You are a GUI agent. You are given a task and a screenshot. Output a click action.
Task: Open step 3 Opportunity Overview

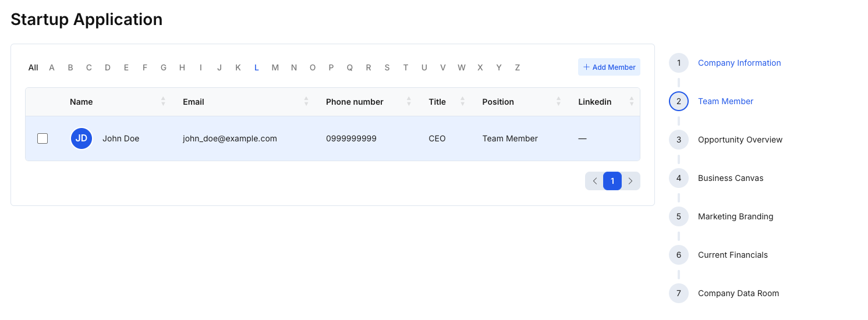739,140
